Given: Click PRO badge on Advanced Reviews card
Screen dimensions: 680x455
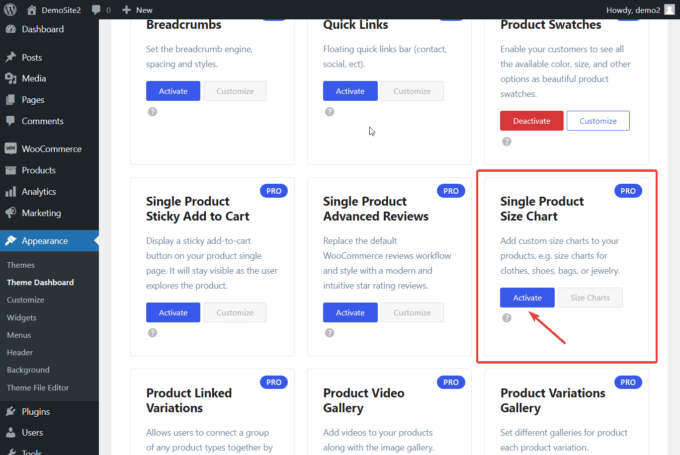Looking at the screenshot, I should 451,191.
